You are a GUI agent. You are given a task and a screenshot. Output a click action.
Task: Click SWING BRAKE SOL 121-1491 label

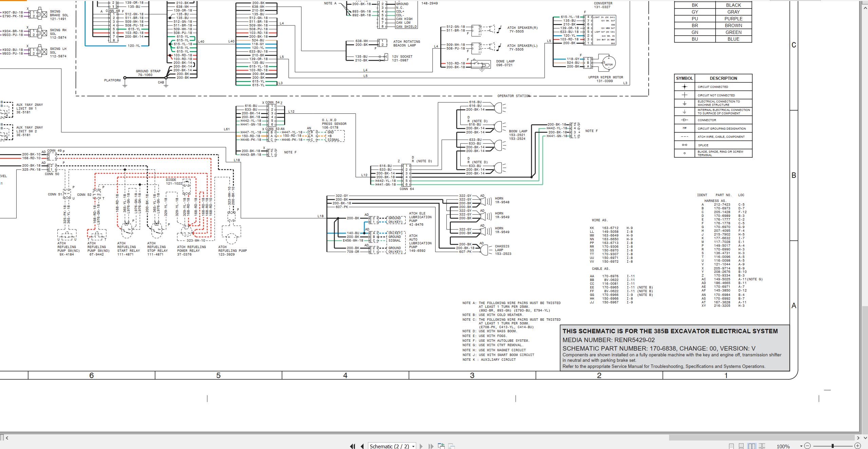(59, 15)
